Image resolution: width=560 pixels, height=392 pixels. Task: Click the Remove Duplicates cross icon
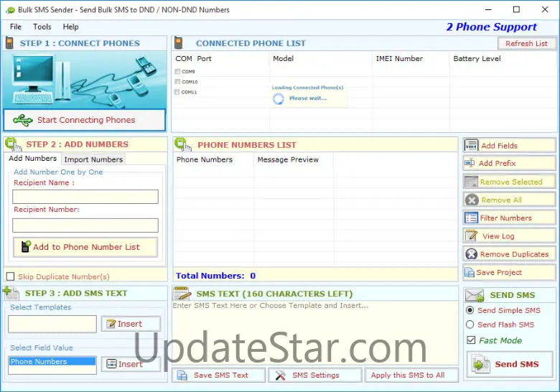click(472, 254)
